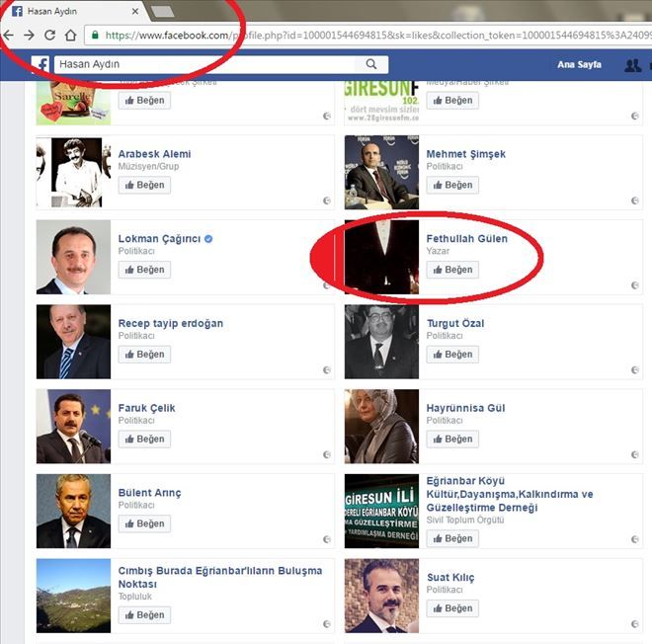Click the Hasan Aydın browser tab
The height and width of the screenshot is (644, 652).
point(69,11)
